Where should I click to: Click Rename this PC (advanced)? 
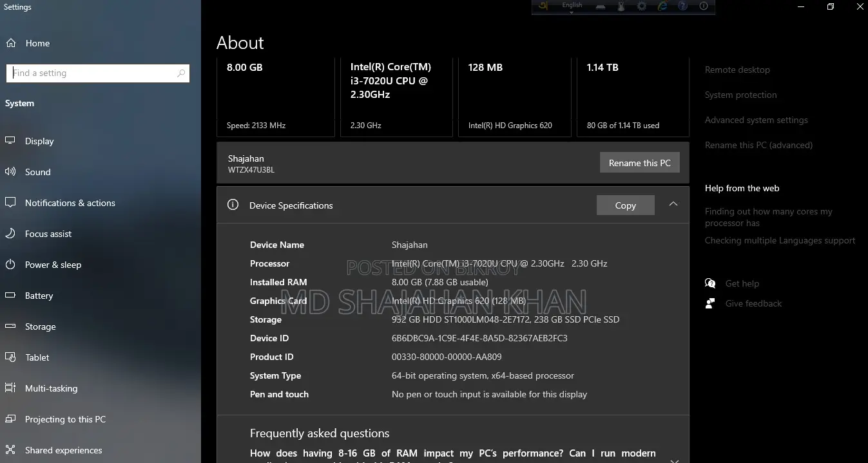coord(758,145)
